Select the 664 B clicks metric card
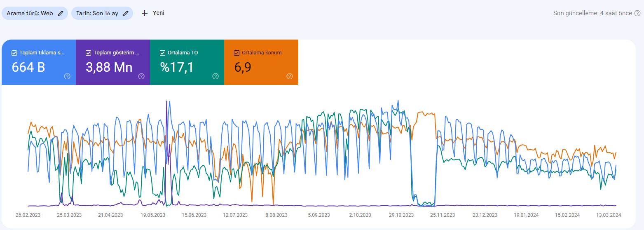644x230 pixels. (x=39, y=62)
